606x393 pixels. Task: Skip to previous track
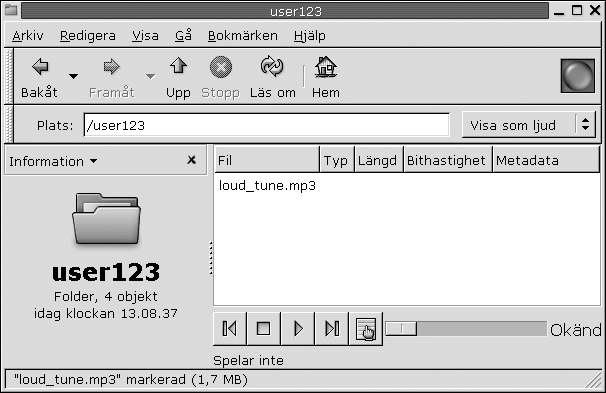(230, 329)
